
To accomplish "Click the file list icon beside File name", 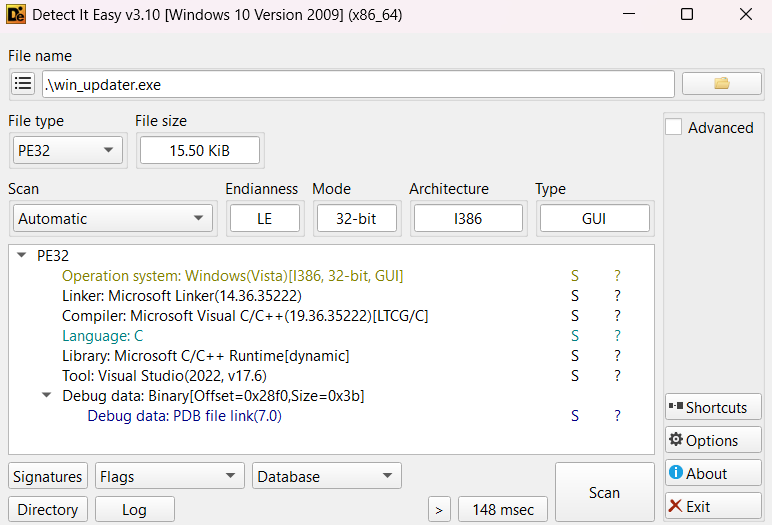I will coord(24,84).
